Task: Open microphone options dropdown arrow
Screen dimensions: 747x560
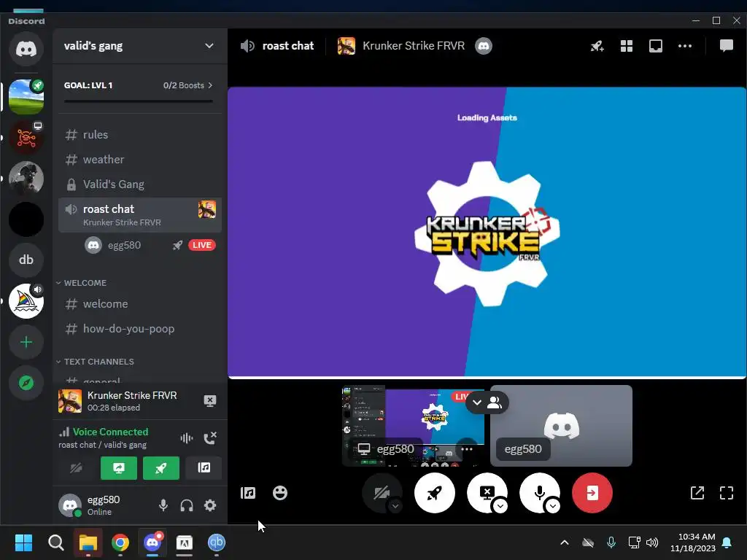Action: click(x=553, y=506)
